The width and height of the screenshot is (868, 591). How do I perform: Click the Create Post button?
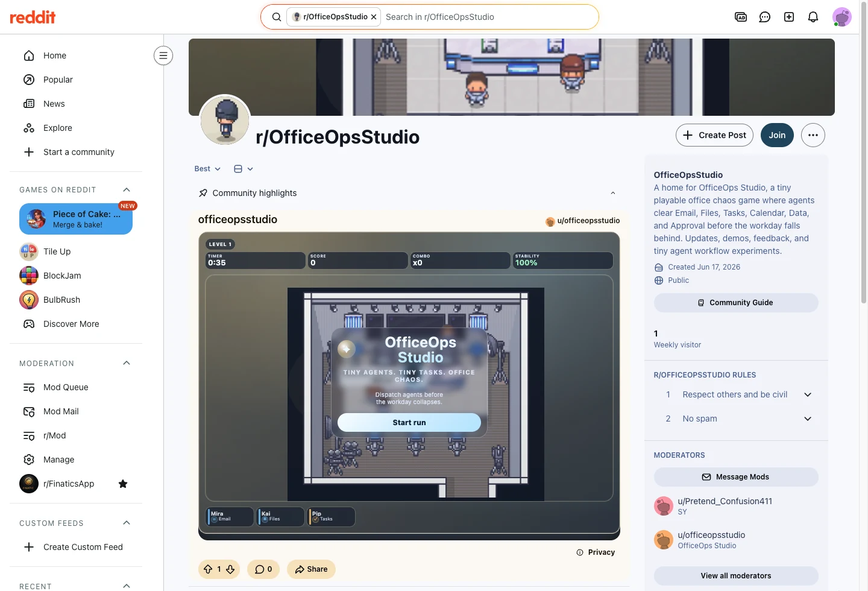click(715, 135)
